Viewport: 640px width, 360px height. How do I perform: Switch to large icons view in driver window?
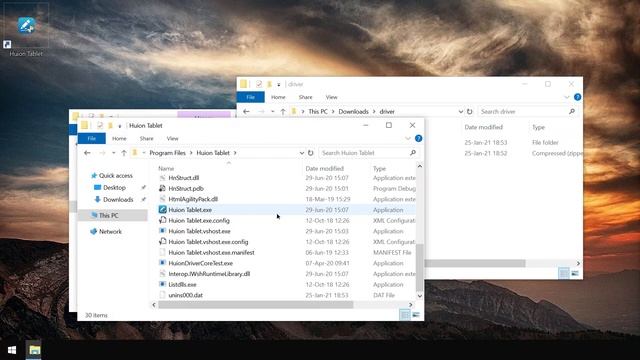(575, 273)
